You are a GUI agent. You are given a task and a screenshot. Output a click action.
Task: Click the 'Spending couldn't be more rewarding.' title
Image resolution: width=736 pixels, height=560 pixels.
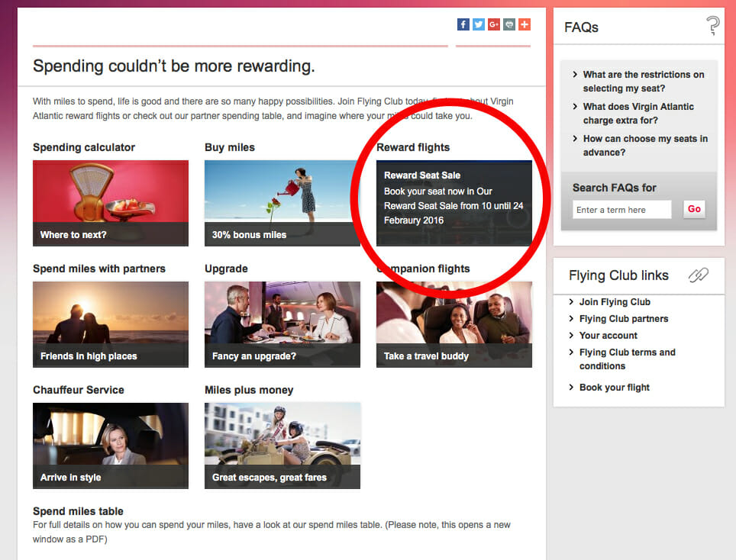pyautogui.click(x=173, y=66)
